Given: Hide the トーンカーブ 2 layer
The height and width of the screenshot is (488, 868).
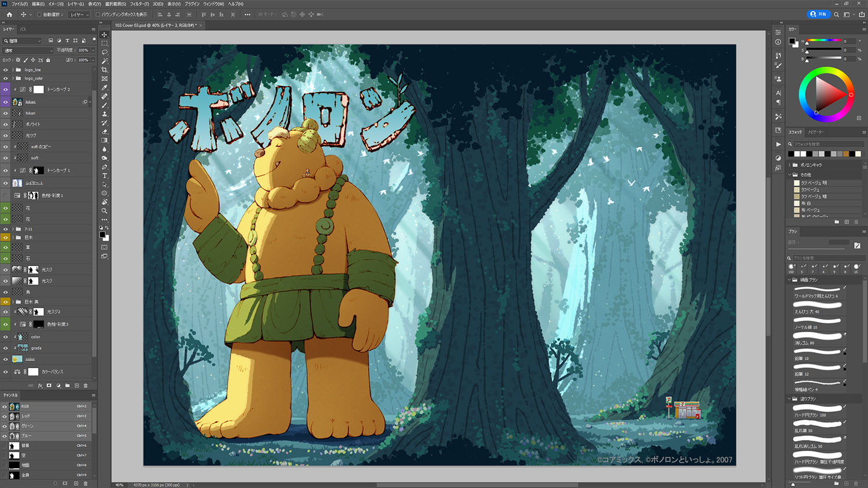Looking at the screenshot, I should [6, 90].
